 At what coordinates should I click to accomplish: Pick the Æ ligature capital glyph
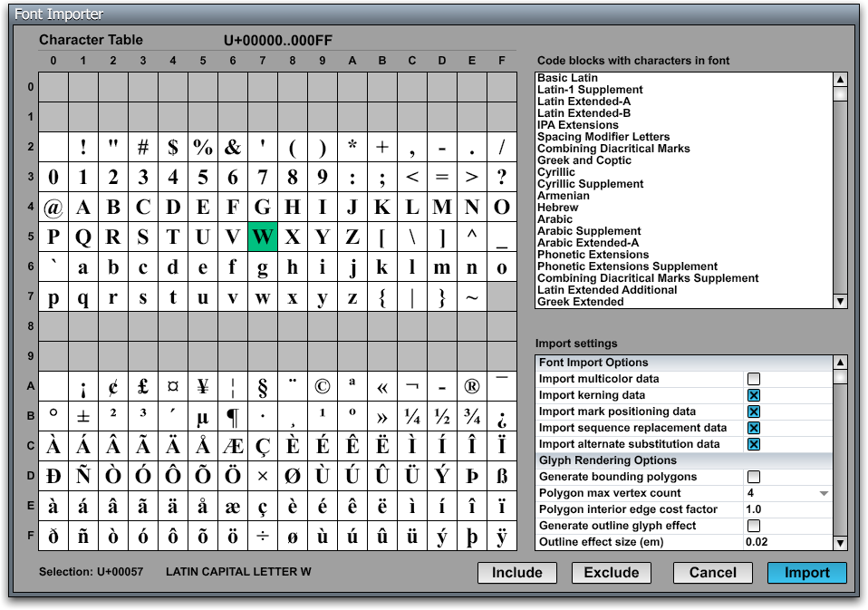(x=233, y=446)
